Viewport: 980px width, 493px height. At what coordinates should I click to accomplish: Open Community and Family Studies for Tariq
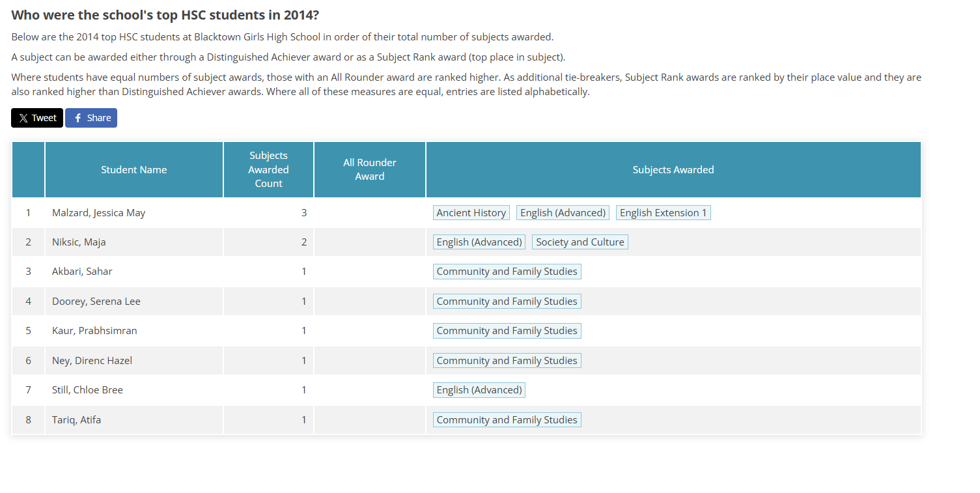[507, 420]
